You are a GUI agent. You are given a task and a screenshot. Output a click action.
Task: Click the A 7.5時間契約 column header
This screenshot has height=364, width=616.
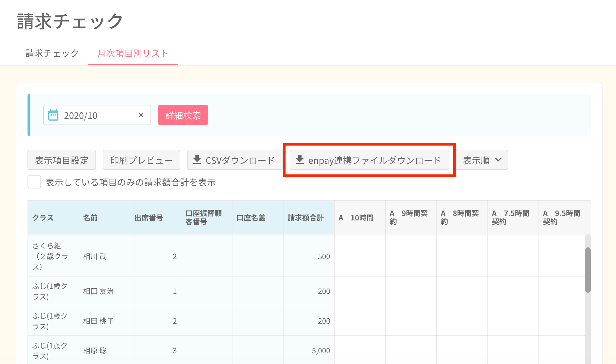point(513,218)
